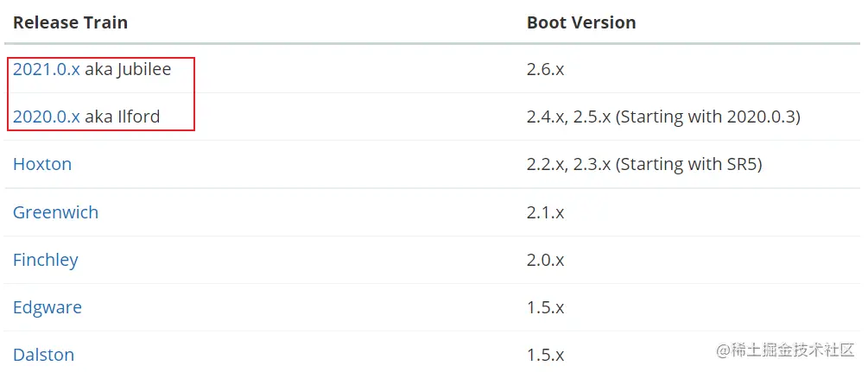This screenshot has width=868, height=372.
Task: Select the 'aka Ilford' text
Action: coord(123,117)
